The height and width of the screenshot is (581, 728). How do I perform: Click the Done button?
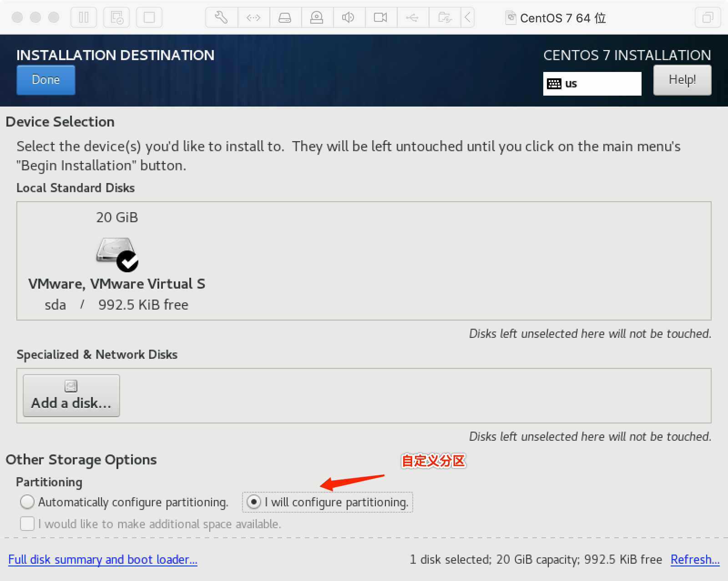click(46, 80)
